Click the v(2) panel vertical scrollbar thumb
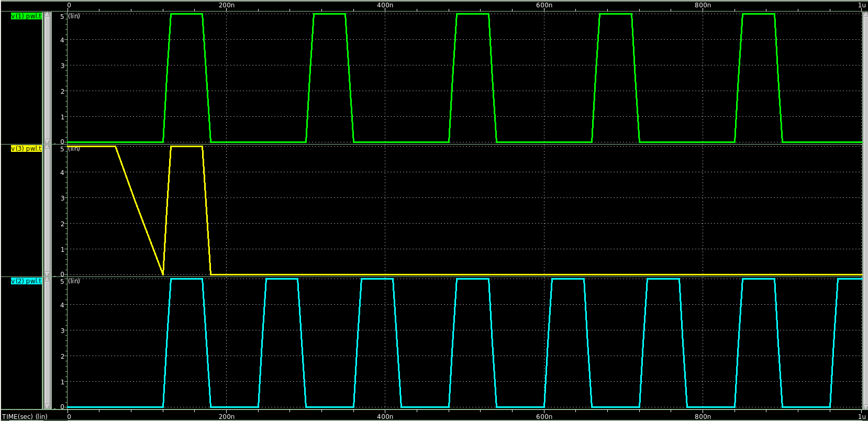 point(48,344)
